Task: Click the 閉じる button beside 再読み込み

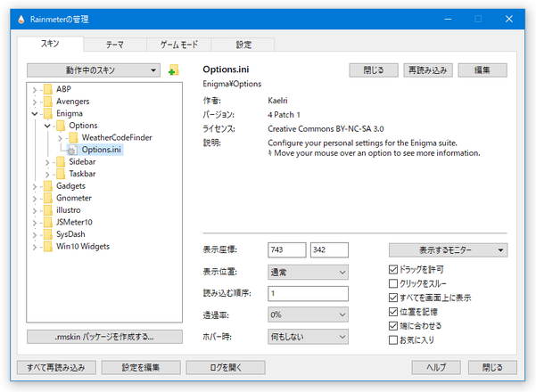Action: tap(374, 70)
